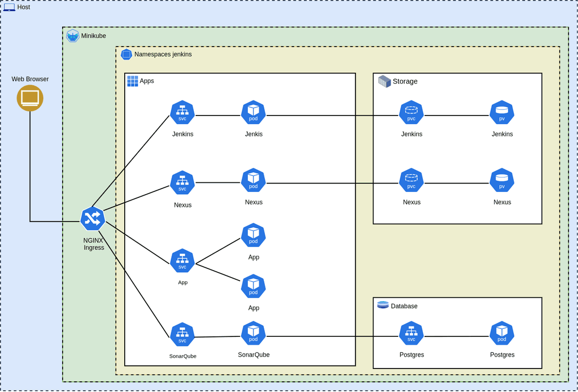Select the Nexus pvc icon
Image resolution: width=578 pixels, height=392 pixels.
click(411, 181)
